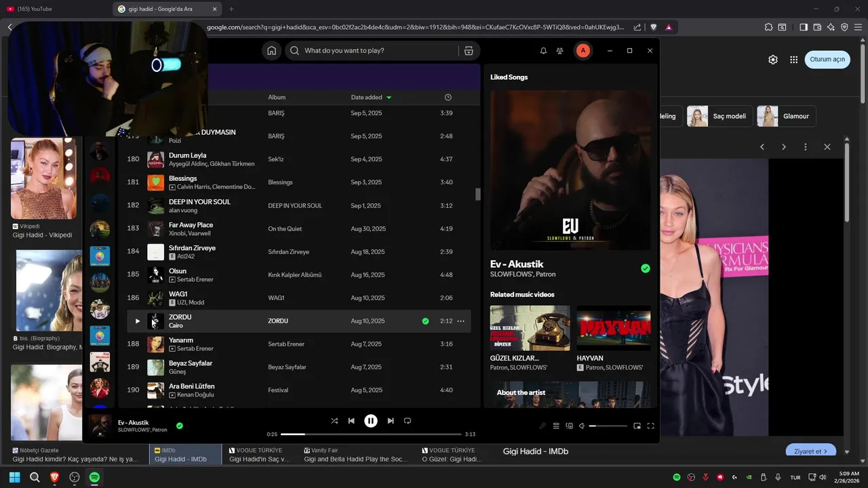Open Beyaz Sayfalar album cover thumbnail
The width and height of the screenshot is (868, 488).
point(156,367)
